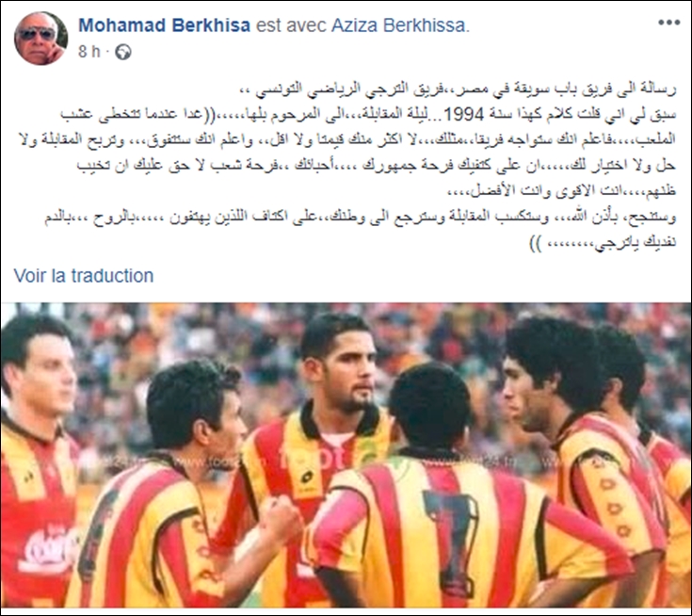Click the globe public-audience icon

[123, 53]
